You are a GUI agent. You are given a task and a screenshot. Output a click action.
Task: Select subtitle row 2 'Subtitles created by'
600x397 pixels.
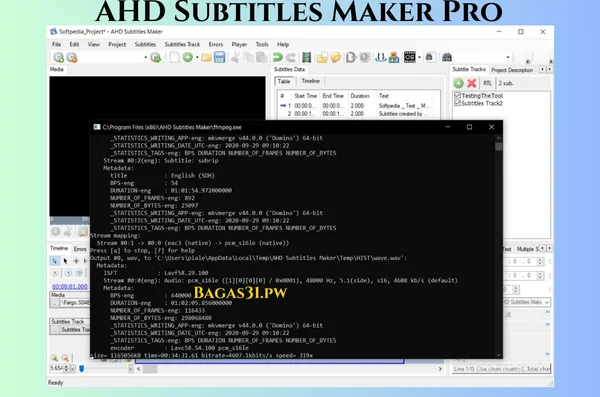coord(359,114)
